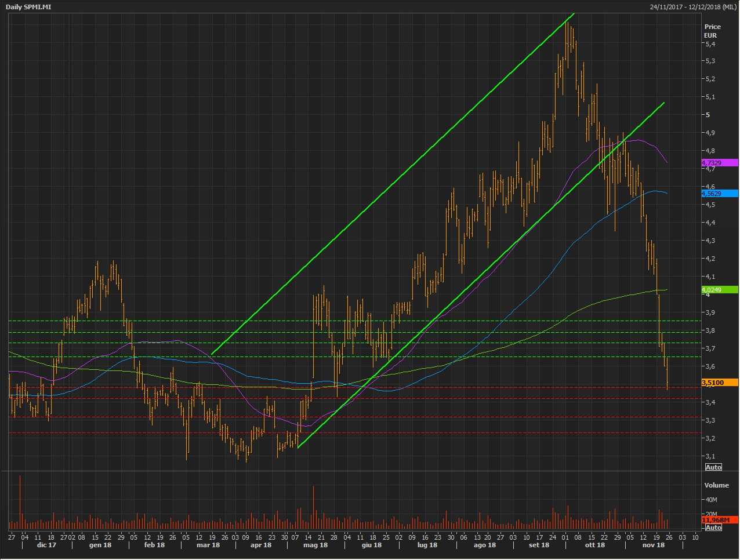The image size is (740, 560).
Task: Click the 24/11/2017 - 12/12/2018 (MIL) date range
Action: coord(694,7)
